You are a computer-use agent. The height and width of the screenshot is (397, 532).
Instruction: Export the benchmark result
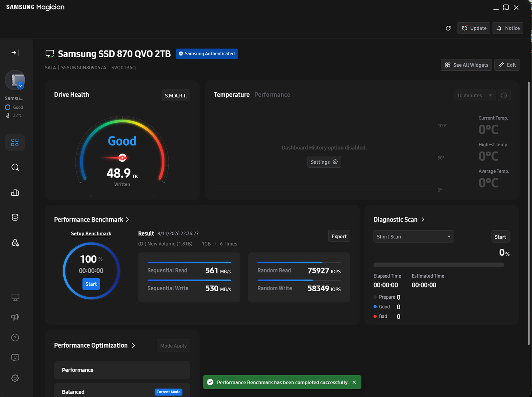339,236
